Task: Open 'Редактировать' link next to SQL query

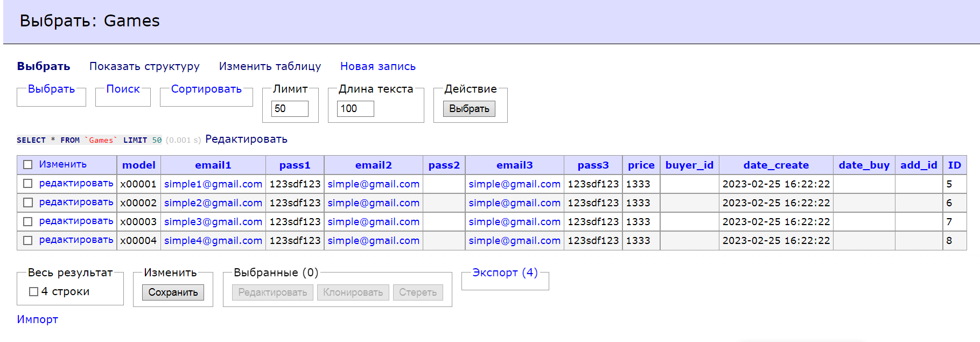Action: point(246,139)
